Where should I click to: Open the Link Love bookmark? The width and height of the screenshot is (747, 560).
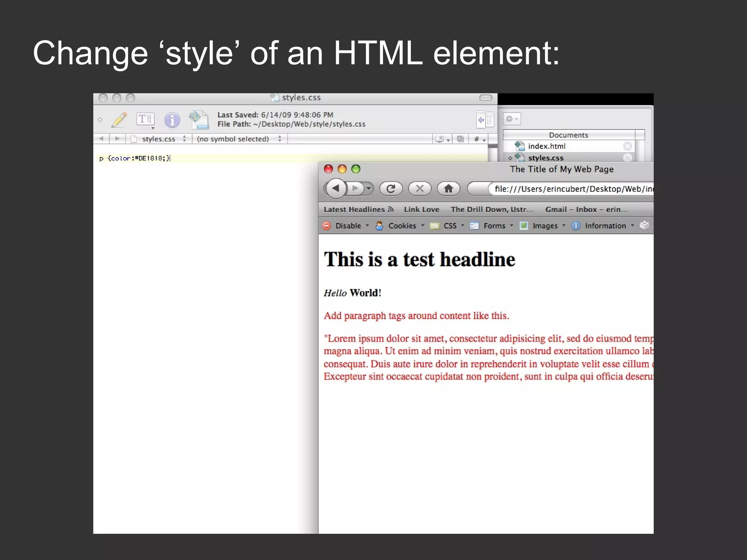pos(422,209)
